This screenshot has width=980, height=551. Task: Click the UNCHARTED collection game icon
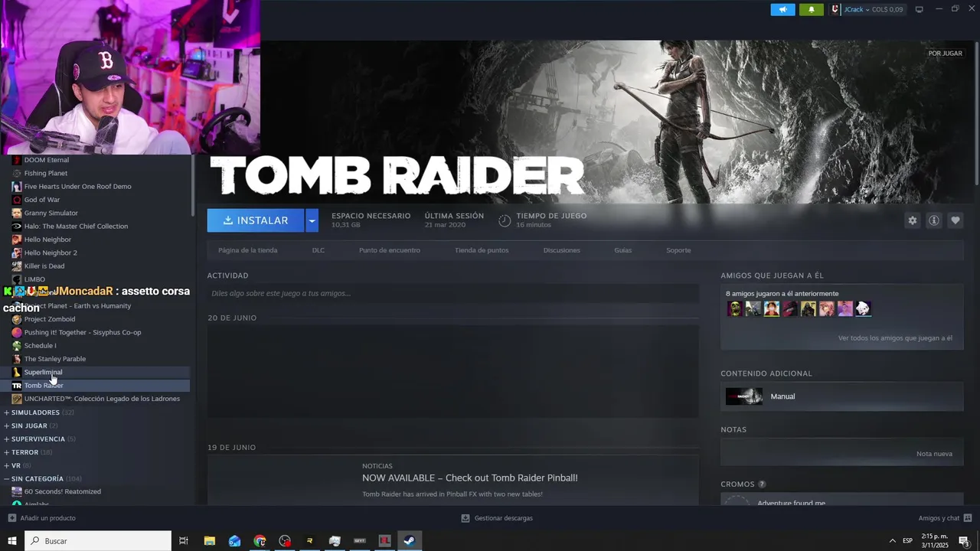pyautogui.click(x=17, y=399)
